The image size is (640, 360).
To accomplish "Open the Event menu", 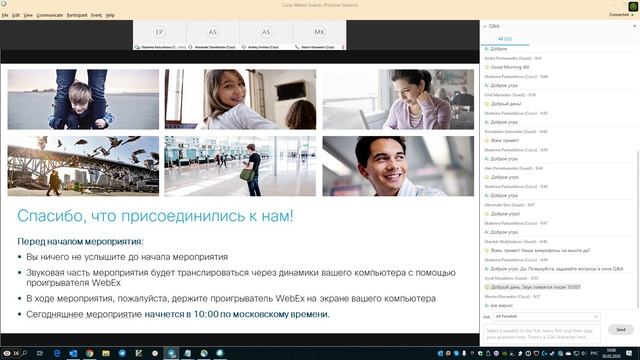I will [x=96, y=15].
